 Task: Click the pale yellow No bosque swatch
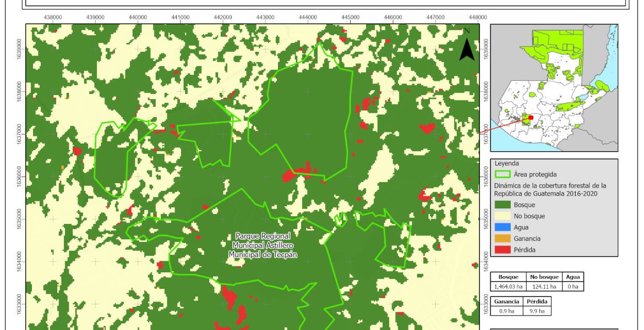(503, 216)
